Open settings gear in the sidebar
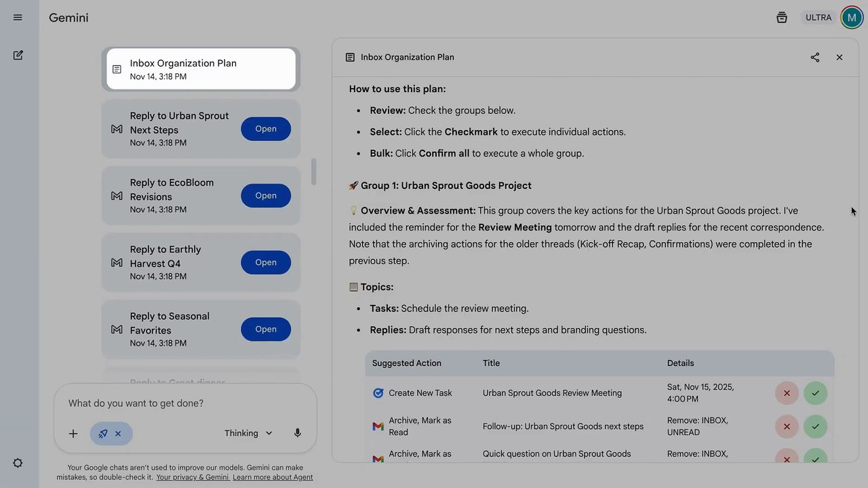The image size is (868, 488). (18, 463)
